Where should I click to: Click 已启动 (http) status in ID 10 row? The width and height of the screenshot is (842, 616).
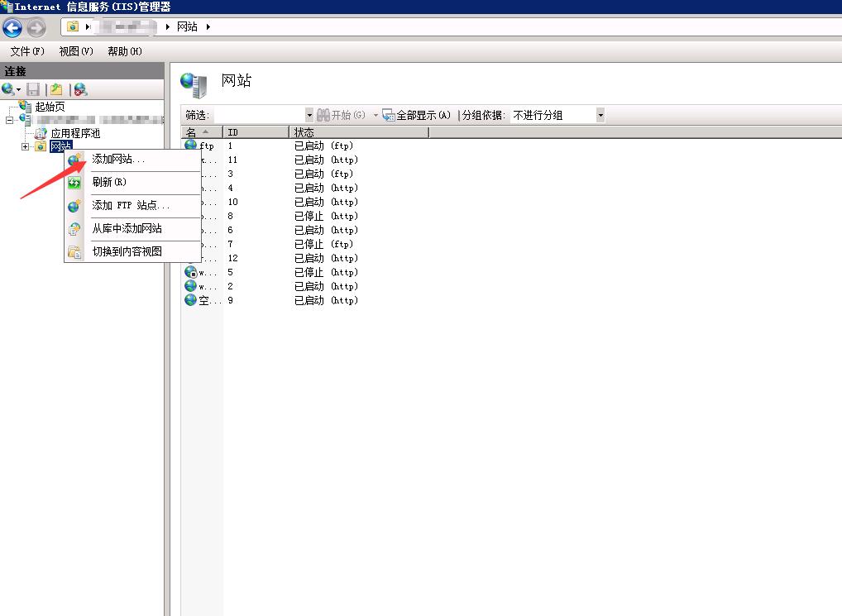[x=326, y=202]
